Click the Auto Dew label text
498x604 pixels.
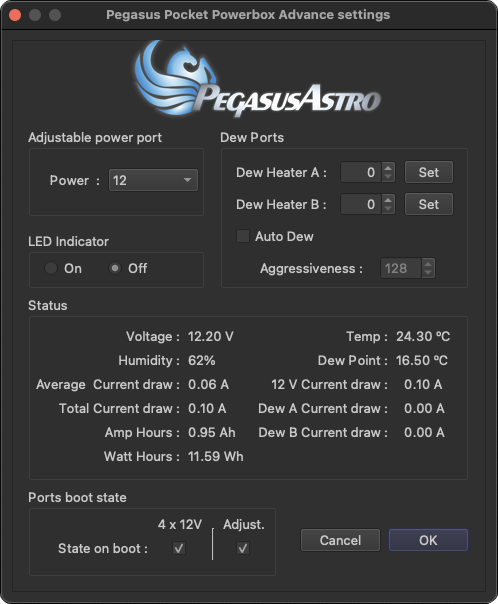tap(284, 236)
